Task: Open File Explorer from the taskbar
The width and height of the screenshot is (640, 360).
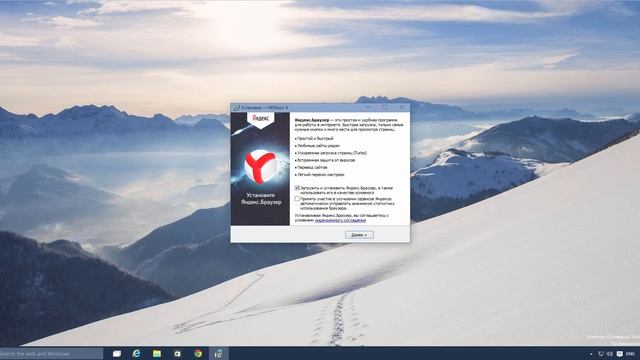Action: tap(157, 353)
